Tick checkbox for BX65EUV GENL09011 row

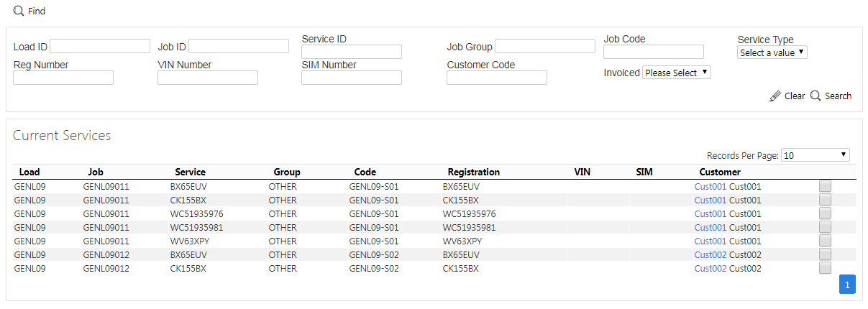825,186
